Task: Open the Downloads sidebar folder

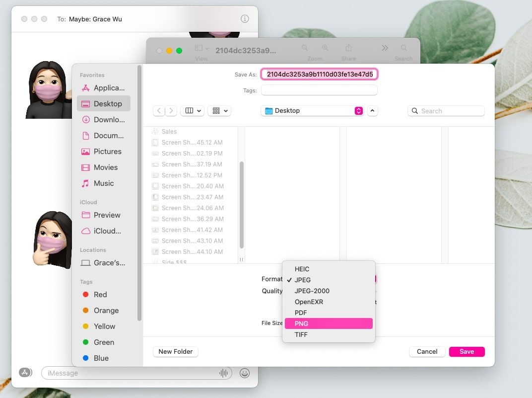Action: pos(104,120)
